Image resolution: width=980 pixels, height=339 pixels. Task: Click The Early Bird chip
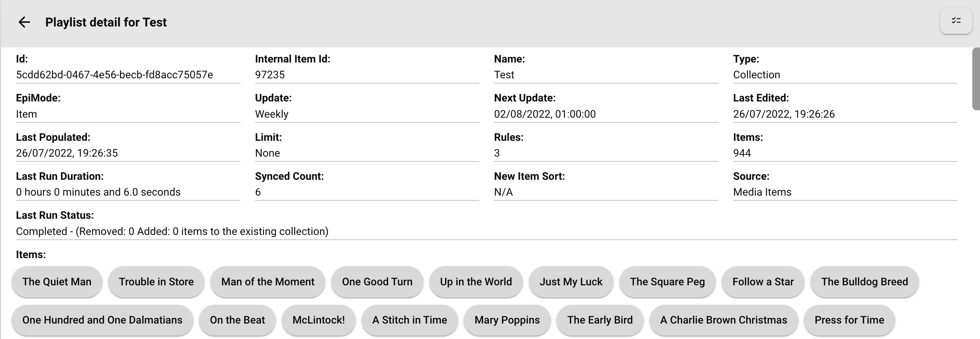click(600, 320)
